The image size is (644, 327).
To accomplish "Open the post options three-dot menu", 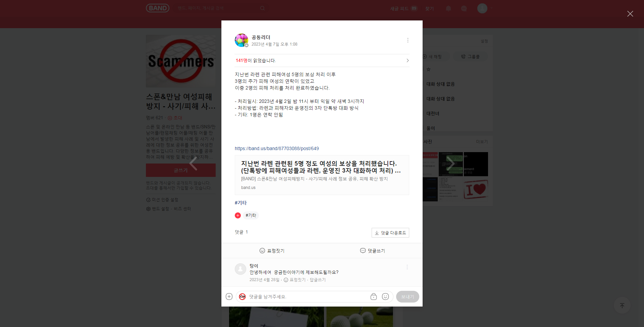I will pyautogui.click(x=408, y=40).
